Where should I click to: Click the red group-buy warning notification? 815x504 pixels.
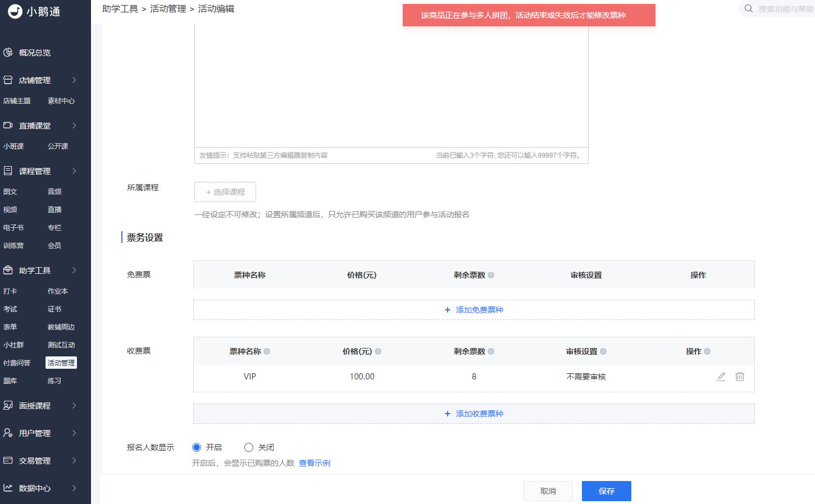pos(529,15)
